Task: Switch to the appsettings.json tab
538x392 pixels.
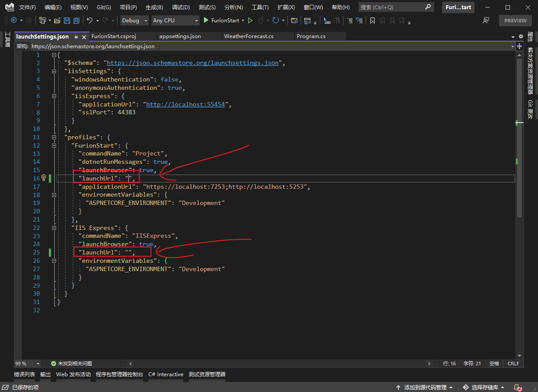Action: (180, 36)
